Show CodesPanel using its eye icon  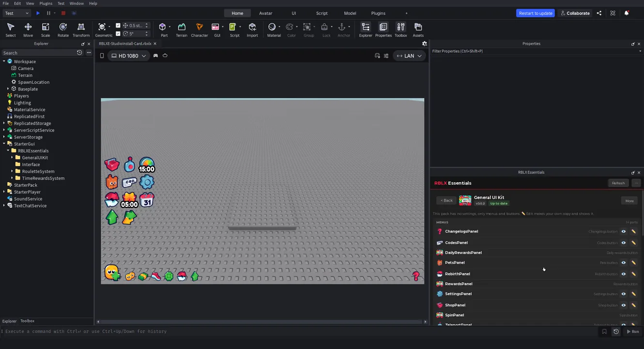pyautogui.click(x=624, y=243)
